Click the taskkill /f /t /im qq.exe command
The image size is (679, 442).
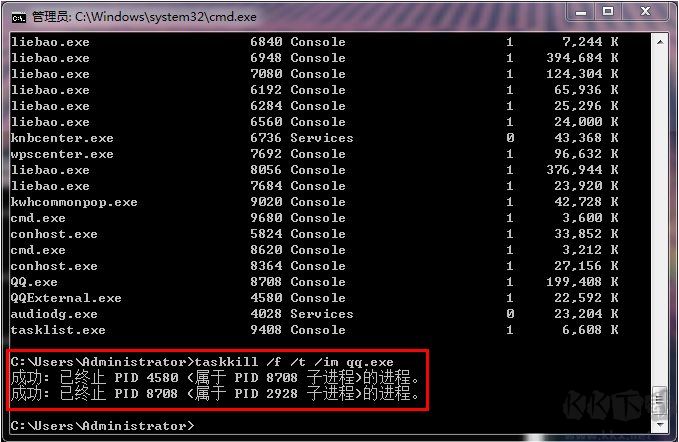[294, 362]
